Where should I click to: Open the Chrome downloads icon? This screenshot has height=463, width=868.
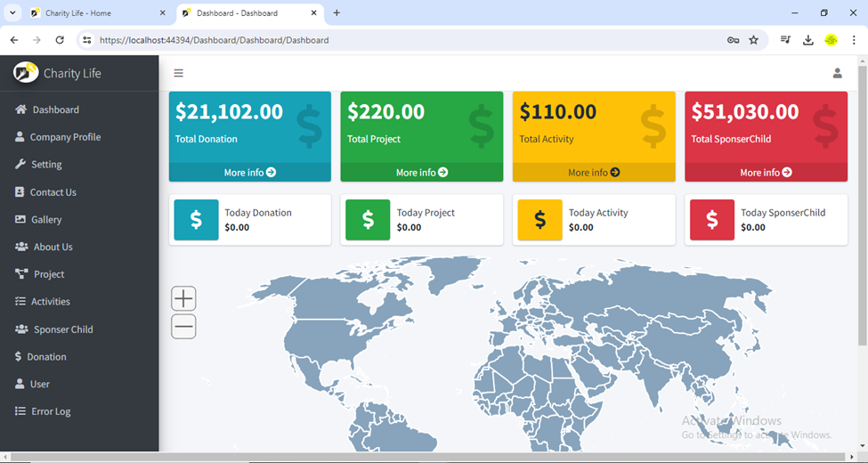coord(808,40)
